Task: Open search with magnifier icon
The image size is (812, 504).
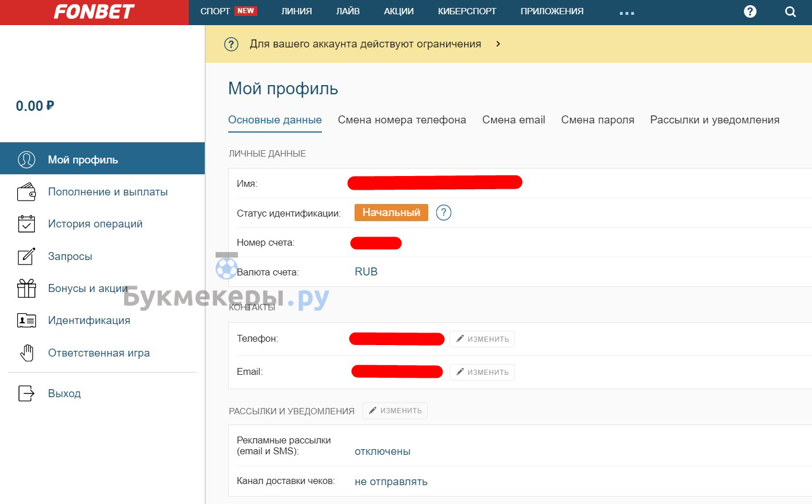Action: pyautogui.click(x=790, y=12)
